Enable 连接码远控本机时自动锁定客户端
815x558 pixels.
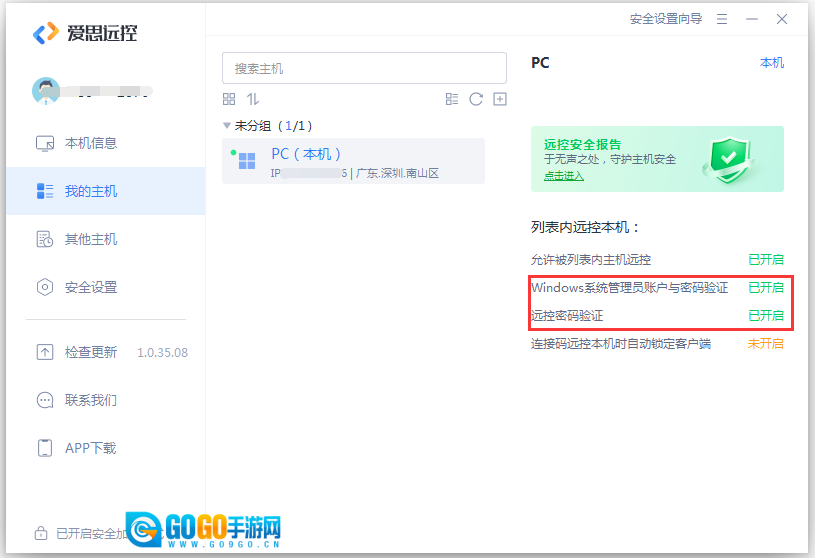point(765,343)
